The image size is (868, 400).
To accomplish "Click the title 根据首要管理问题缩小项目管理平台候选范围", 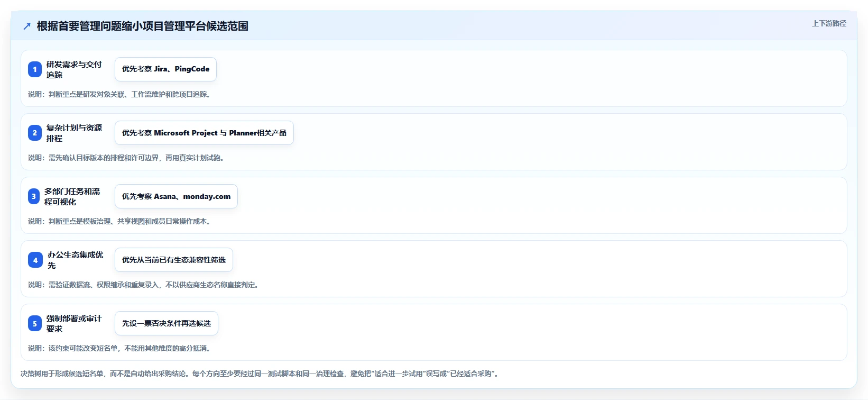I will coord(143,26).
